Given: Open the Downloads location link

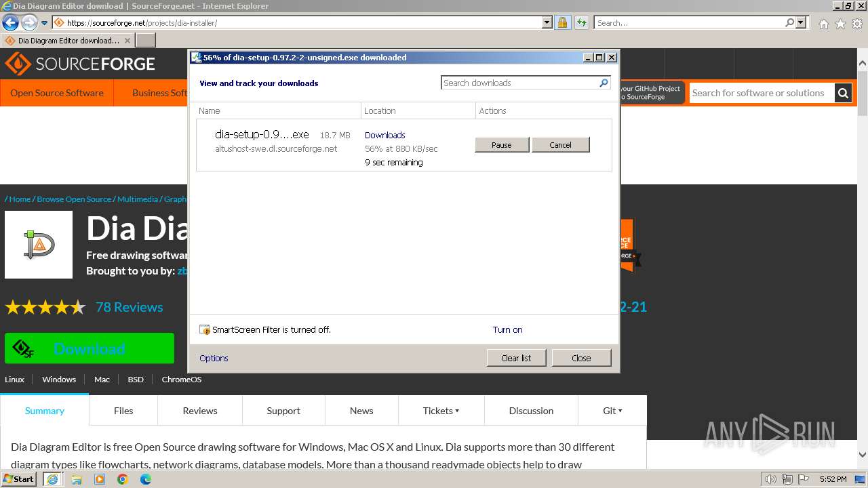Looking at the screenshot, I should pos(384,135).
